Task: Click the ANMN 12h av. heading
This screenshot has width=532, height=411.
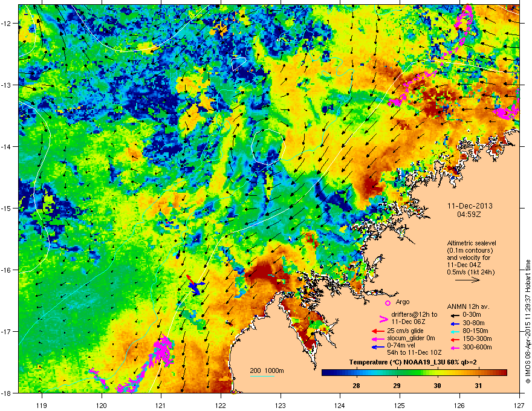Action: pyautogui.click(x=468, y=306)
